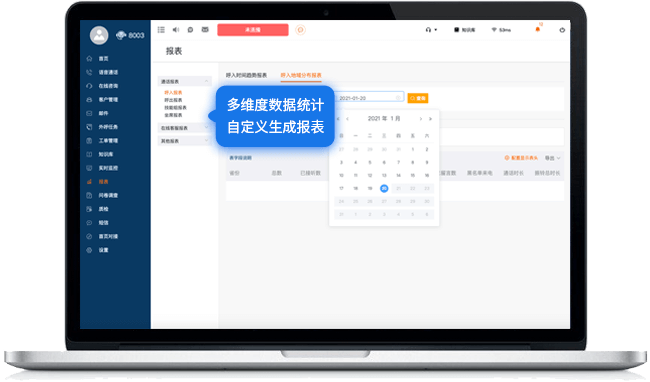The height and width of the screenshot is (382, 650).
Task: Select the highlighted date 20 in the calendar
Action: tap(384, 189)
